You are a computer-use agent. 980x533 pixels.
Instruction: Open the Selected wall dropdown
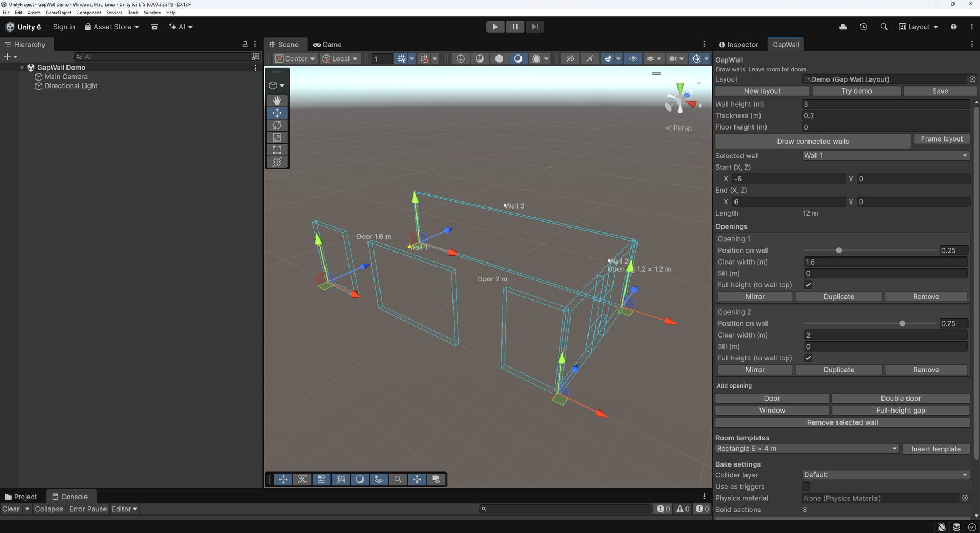pyautogui.click(x=886, y=156)
